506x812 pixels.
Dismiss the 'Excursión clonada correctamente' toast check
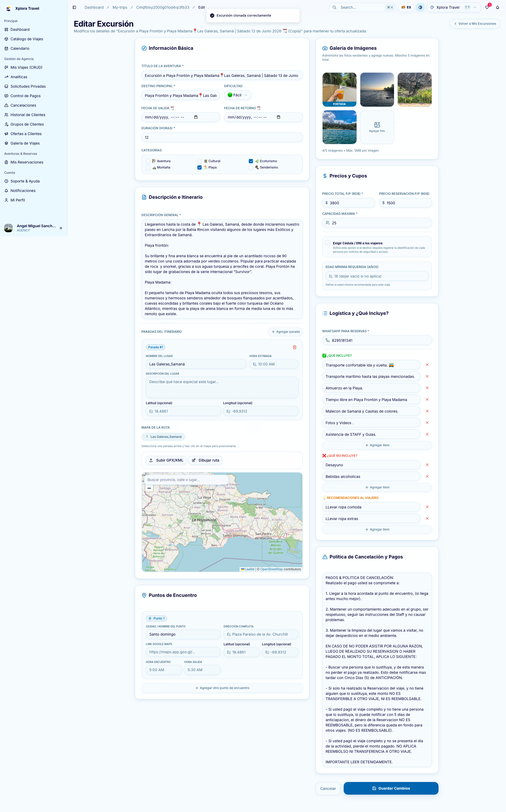[212, 15]
